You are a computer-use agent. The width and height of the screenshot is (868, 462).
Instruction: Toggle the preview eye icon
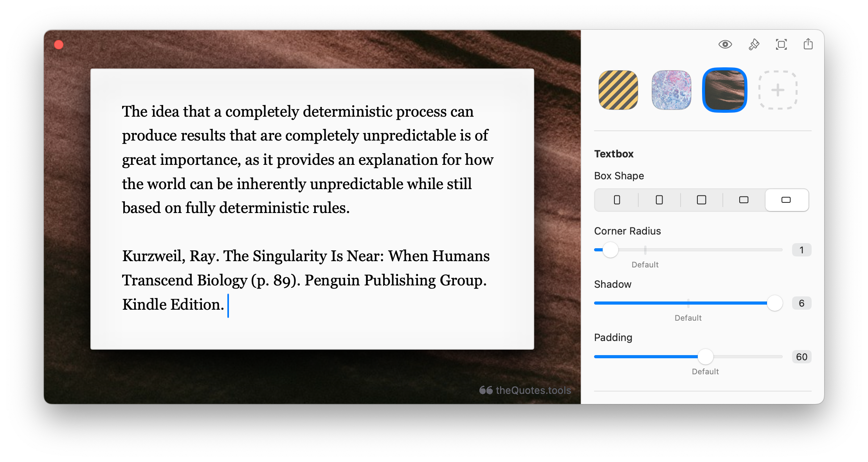(725, 44)
